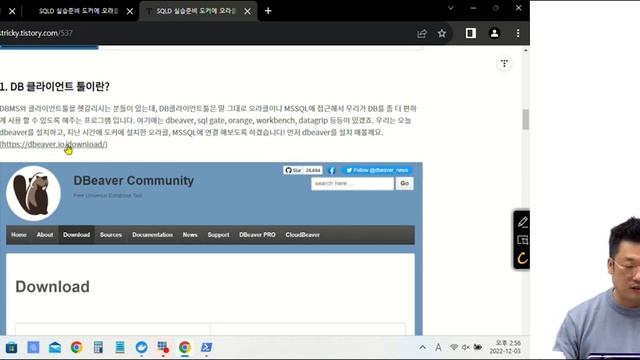Open the PowerShell icon in taskbar

(x=206, y=347)
